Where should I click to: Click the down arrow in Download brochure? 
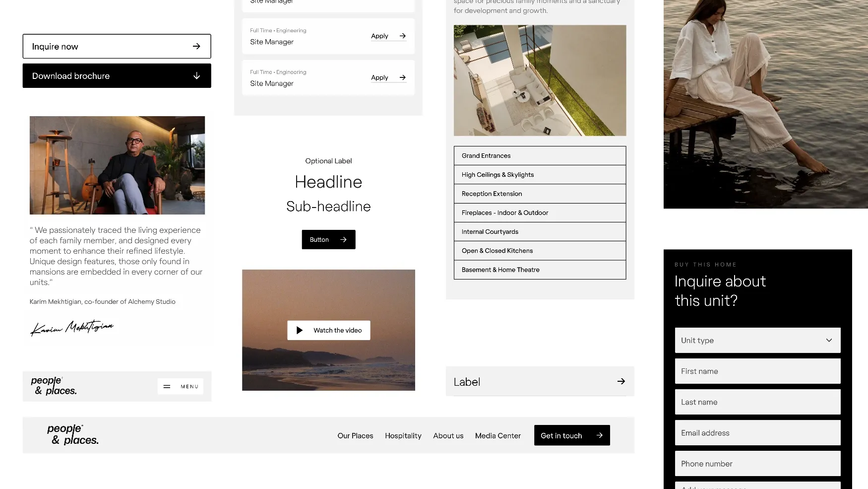[x=196, y=76]
